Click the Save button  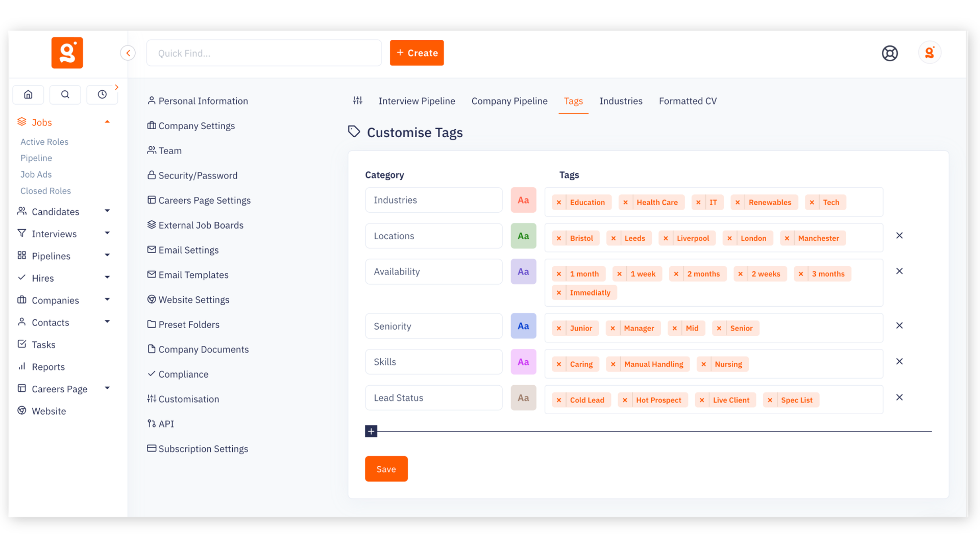[386, 468]
